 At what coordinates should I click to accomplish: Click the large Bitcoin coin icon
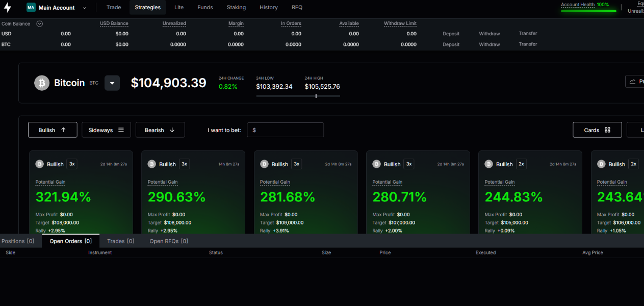42,83
